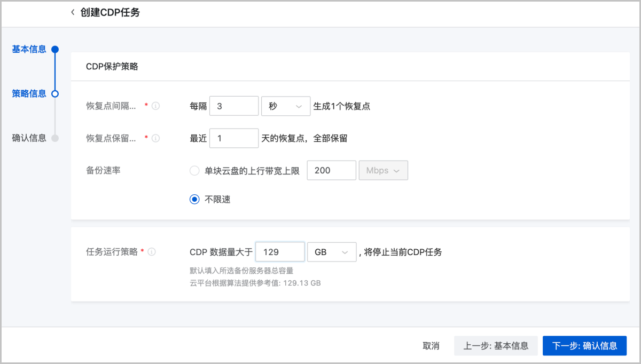This screenshot has width=641, height=364.
Task: Open the info tooltip next to 恢复点保留
Action: click(155, 138)
